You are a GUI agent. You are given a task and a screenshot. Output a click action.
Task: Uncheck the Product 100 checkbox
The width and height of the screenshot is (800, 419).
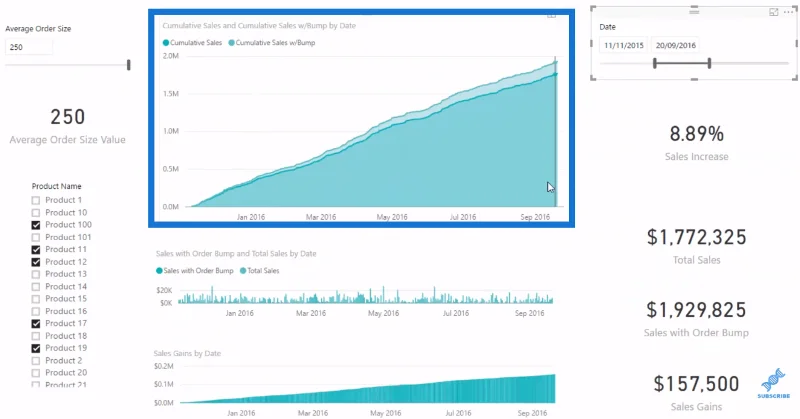[x=36, y=225]
